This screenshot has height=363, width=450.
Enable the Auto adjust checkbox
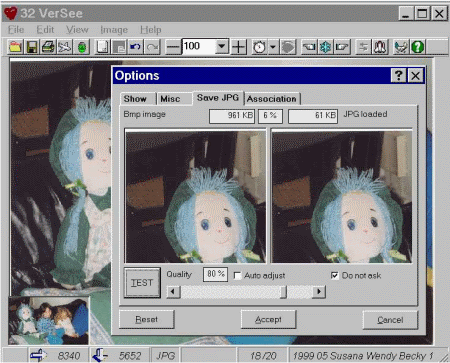pos(238,276)
